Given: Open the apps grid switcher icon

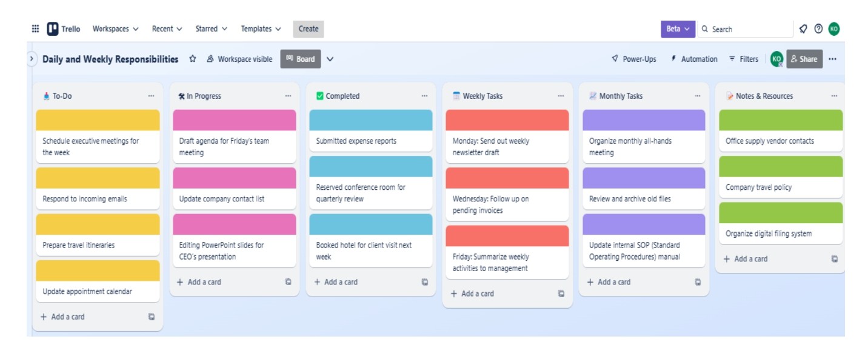Looking at the screenshot, I should [x=35, y=29].
